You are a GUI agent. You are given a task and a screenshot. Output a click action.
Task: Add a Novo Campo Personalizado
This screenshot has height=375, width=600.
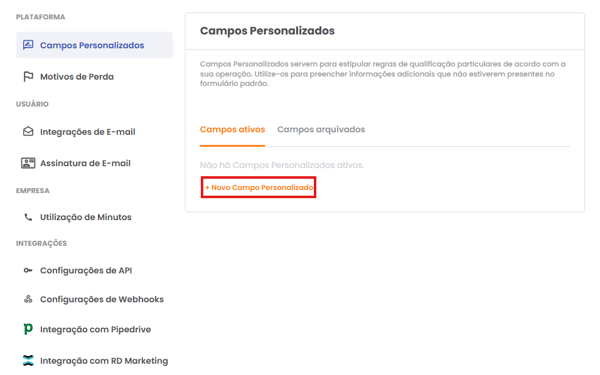pyautogui.click(x=259, y=187)
